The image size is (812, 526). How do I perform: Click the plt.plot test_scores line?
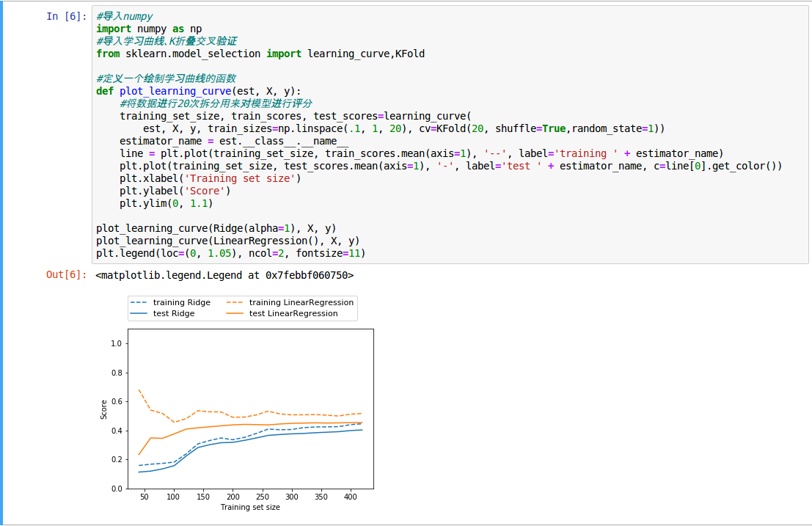point(450,166)
